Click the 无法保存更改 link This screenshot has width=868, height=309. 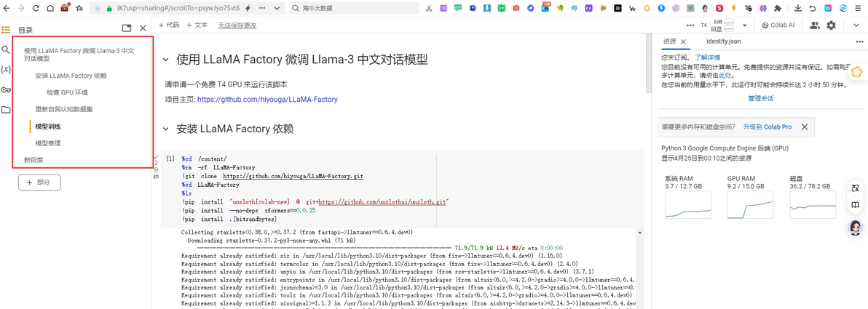click(237, 25)
